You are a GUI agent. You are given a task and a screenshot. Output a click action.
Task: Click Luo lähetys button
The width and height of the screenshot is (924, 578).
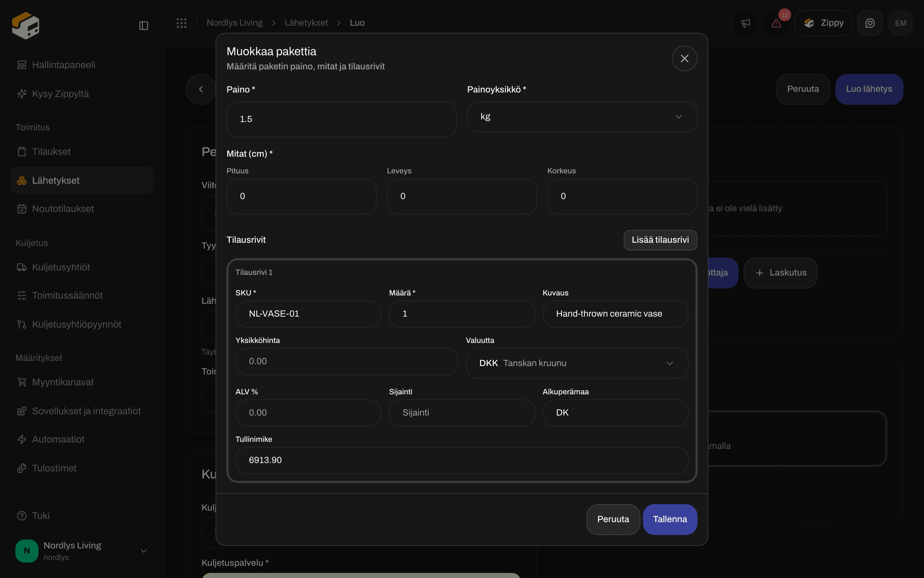[x=869, y=89]
